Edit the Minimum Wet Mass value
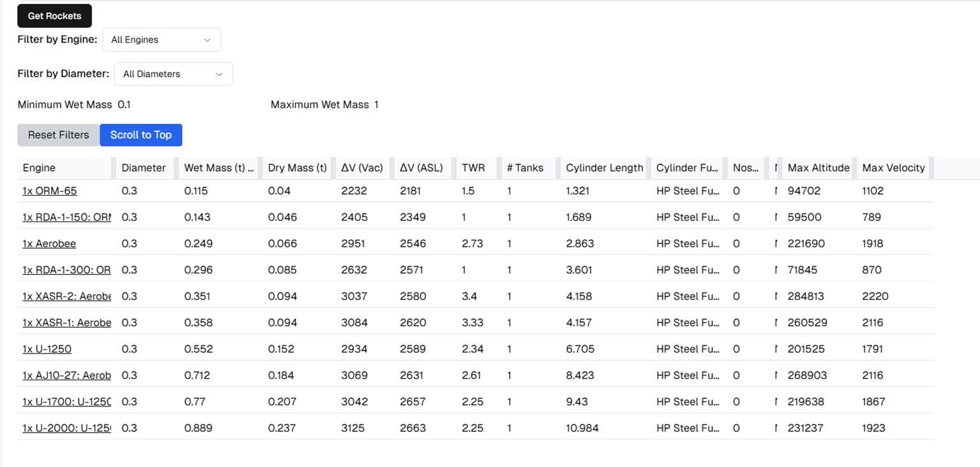The image size is (980, 467). (124, 105)
